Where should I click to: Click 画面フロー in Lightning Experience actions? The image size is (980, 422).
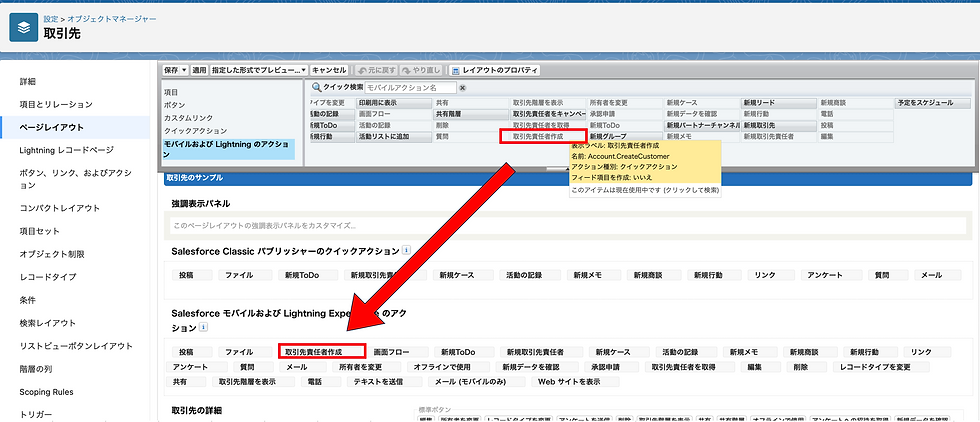point(398,352)
